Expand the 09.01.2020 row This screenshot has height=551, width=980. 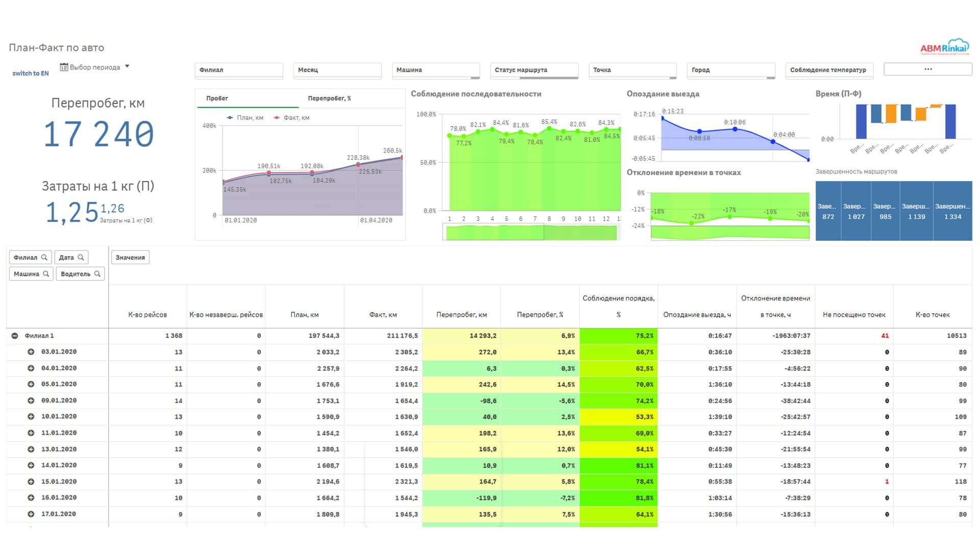coord(31,400)
